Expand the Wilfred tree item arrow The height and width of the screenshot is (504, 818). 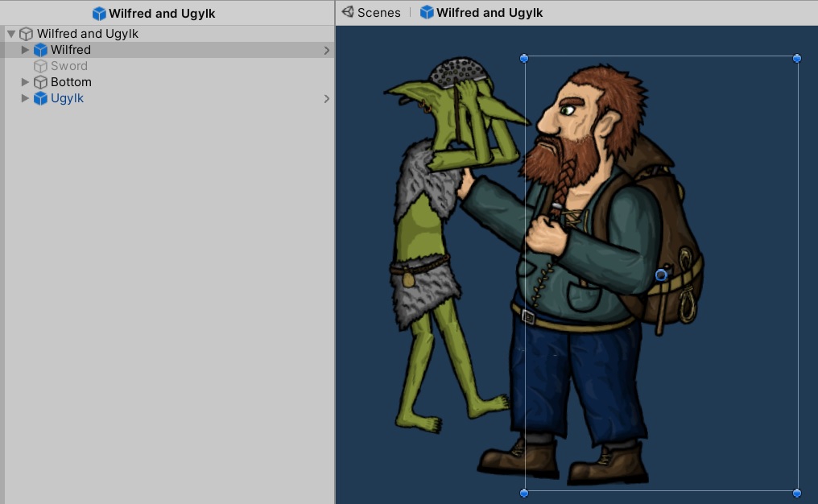24,50
